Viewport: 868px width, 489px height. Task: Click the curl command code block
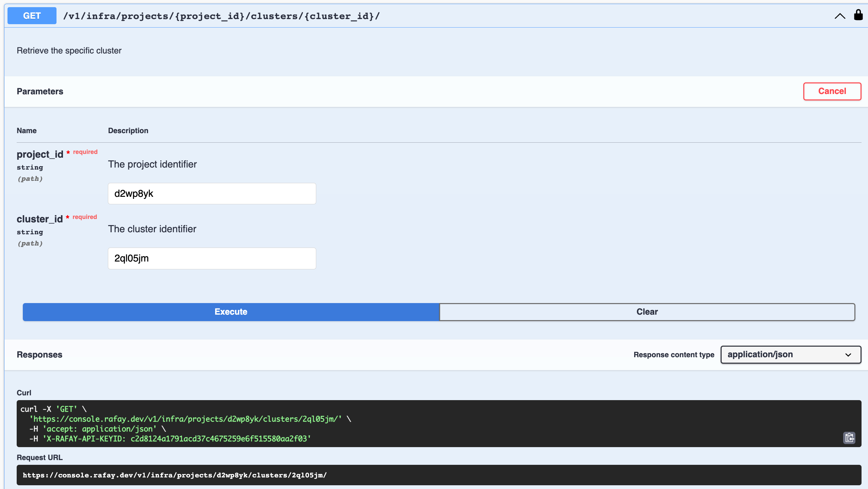pos(439,424)
